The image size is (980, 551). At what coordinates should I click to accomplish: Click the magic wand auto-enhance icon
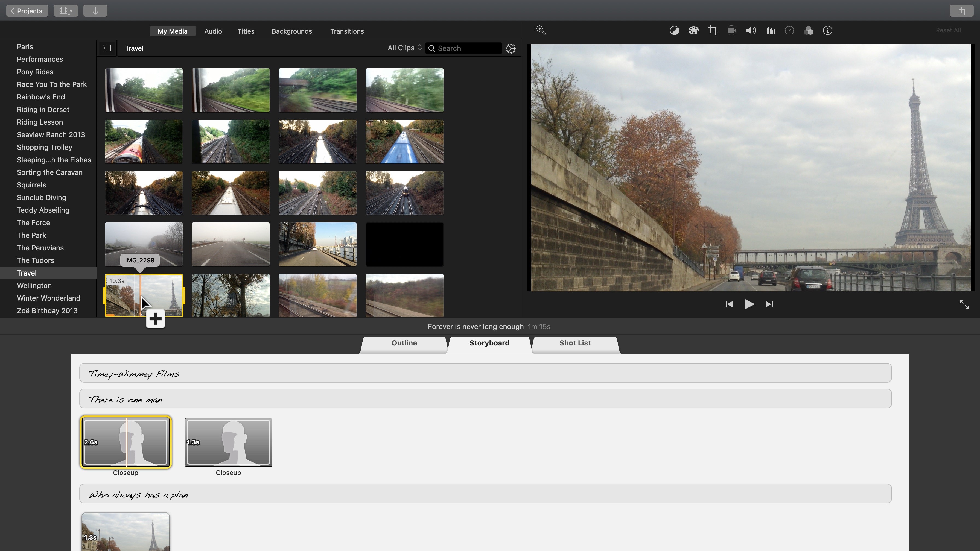click(541, 30)
